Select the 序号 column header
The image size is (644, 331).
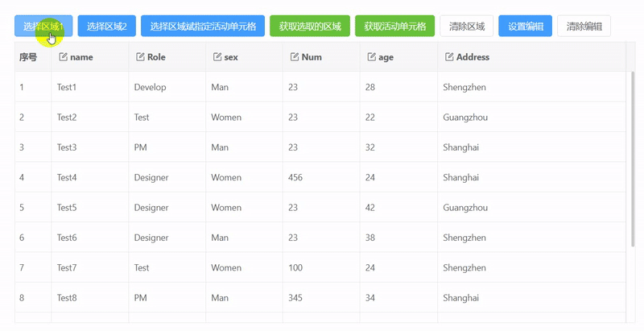point(33,56)
